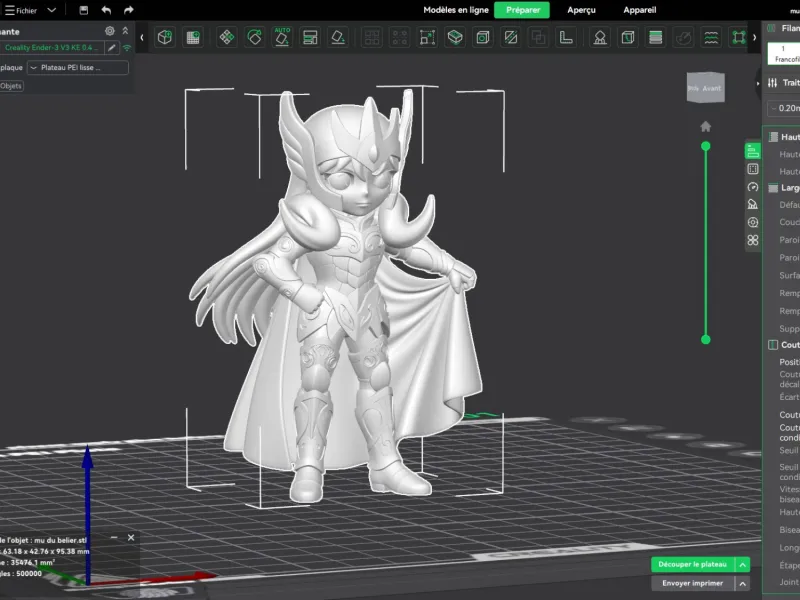Switch to the Aperçu tab

581,10
